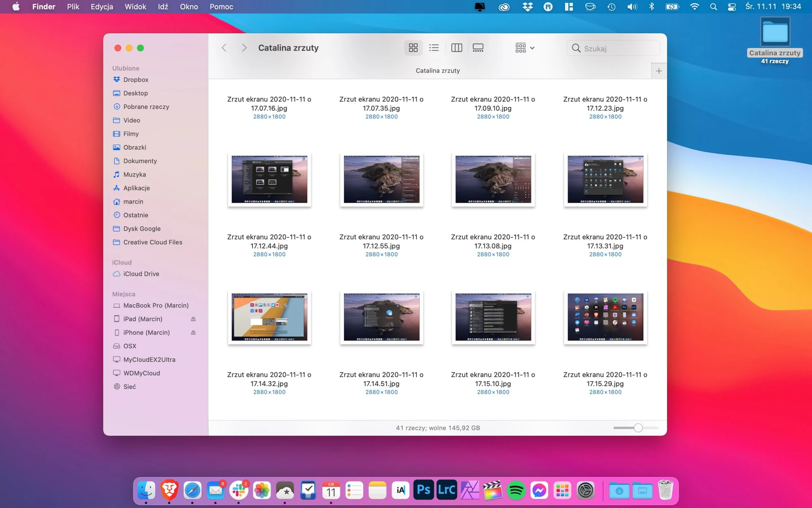
Task: Open Brave browser from the Dock
Action: tap(169, 490)
